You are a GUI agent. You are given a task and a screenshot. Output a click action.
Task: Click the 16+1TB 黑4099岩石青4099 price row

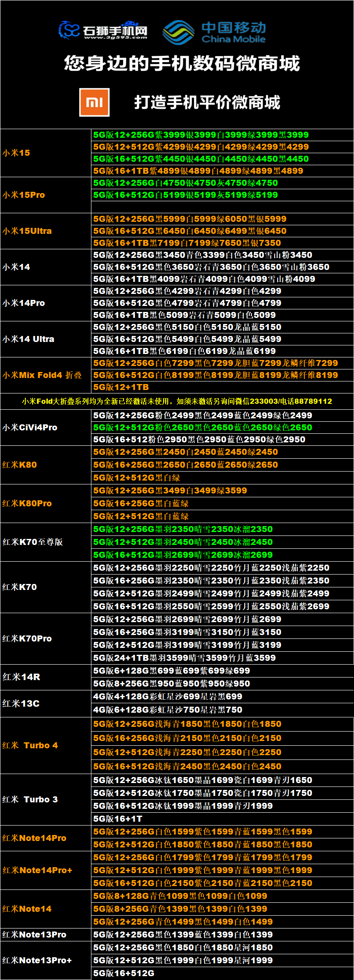coord(223,279)
